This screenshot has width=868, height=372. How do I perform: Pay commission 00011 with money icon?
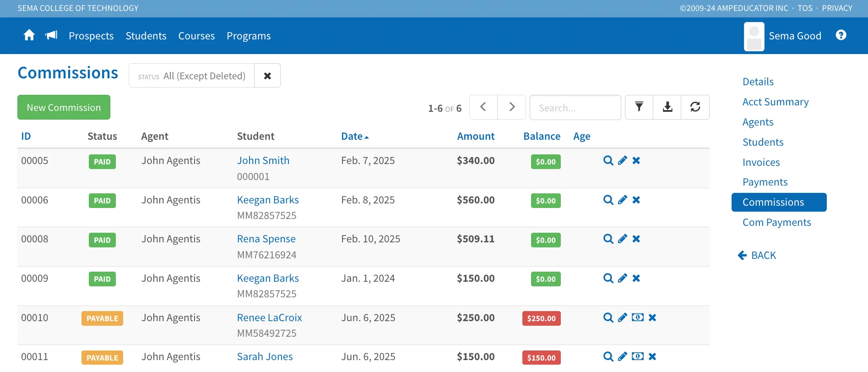pyautogui.click(x=638, y=356)
